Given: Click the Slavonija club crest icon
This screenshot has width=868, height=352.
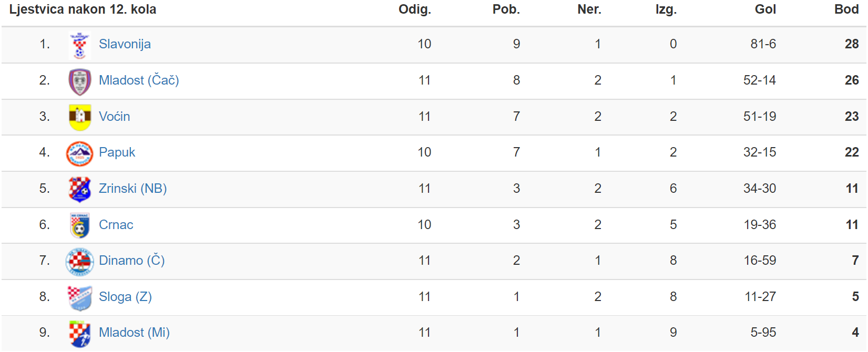Looking at the screenshot, I should 79,45.
